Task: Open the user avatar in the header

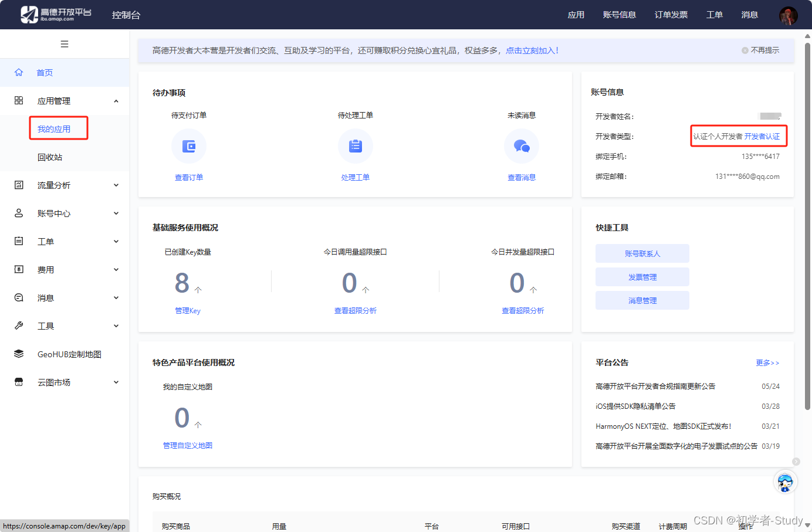Action: (788, 15)
